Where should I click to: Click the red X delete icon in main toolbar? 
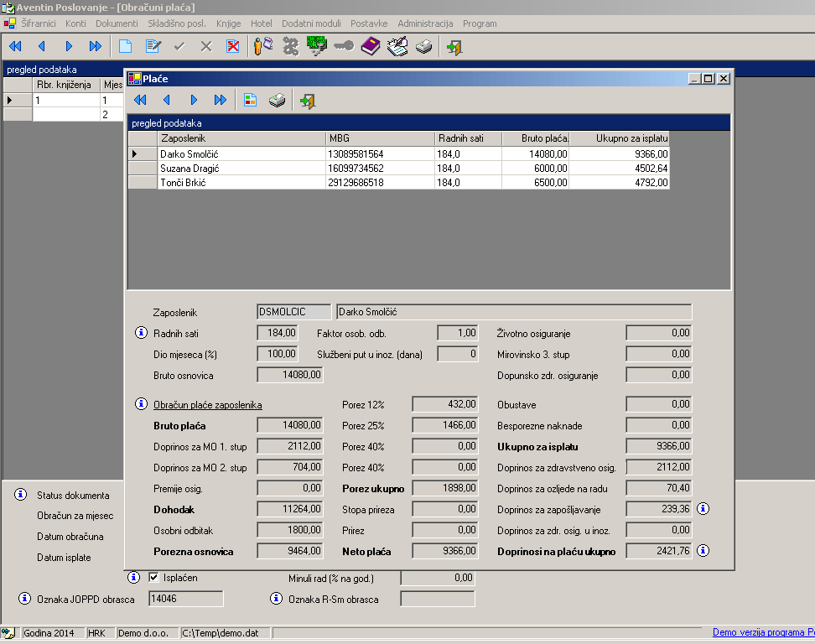click(x=233, y=47)
